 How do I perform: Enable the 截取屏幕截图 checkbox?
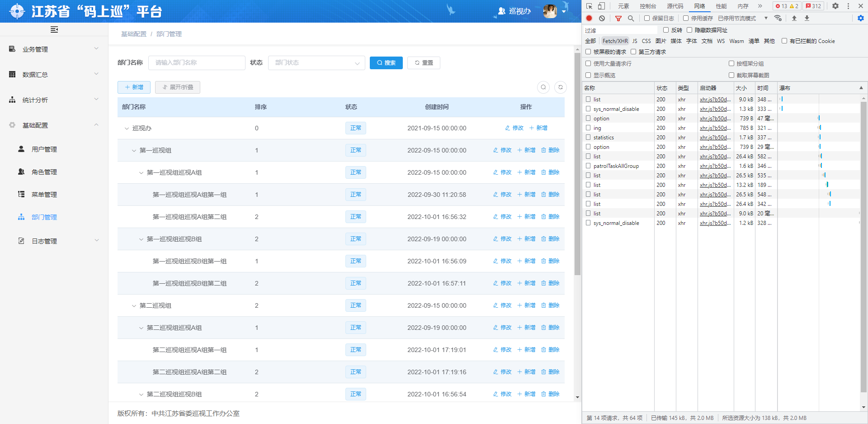pyautogui.click(x=731, y=75)
